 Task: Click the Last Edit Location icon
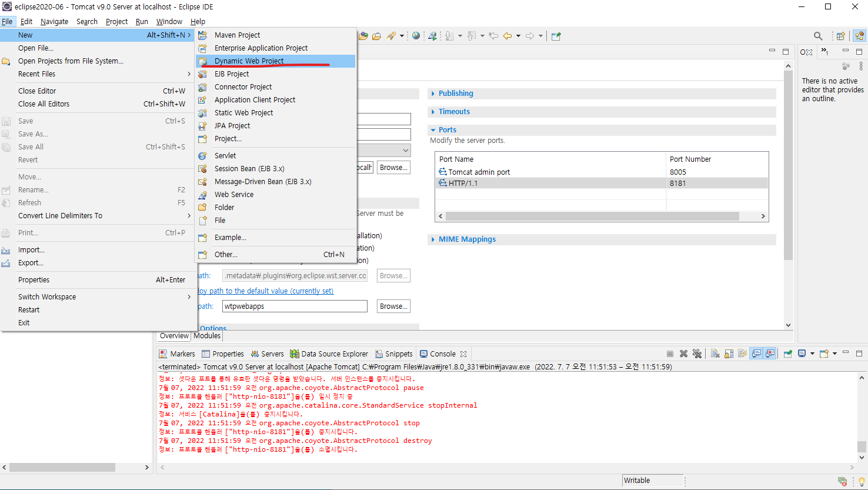pyautogui.click(x=493, y=36)
